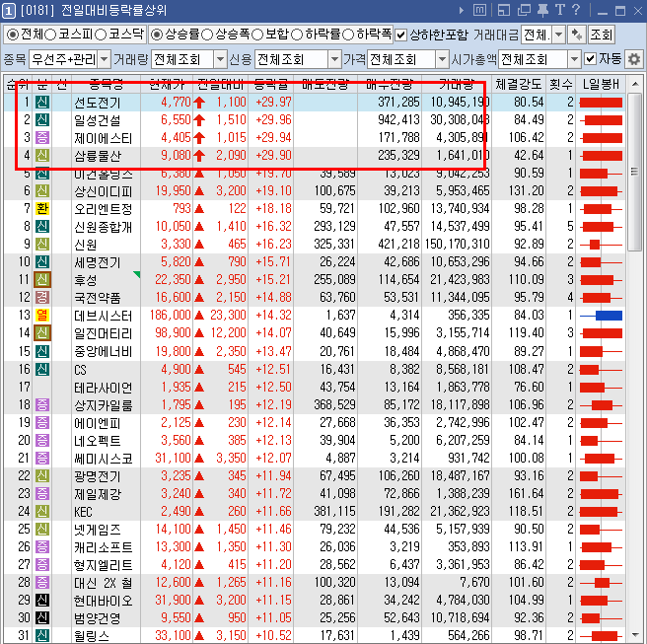
Task: Click the 조회 search button
Action: pyautogui.click(x=601, y=35)
